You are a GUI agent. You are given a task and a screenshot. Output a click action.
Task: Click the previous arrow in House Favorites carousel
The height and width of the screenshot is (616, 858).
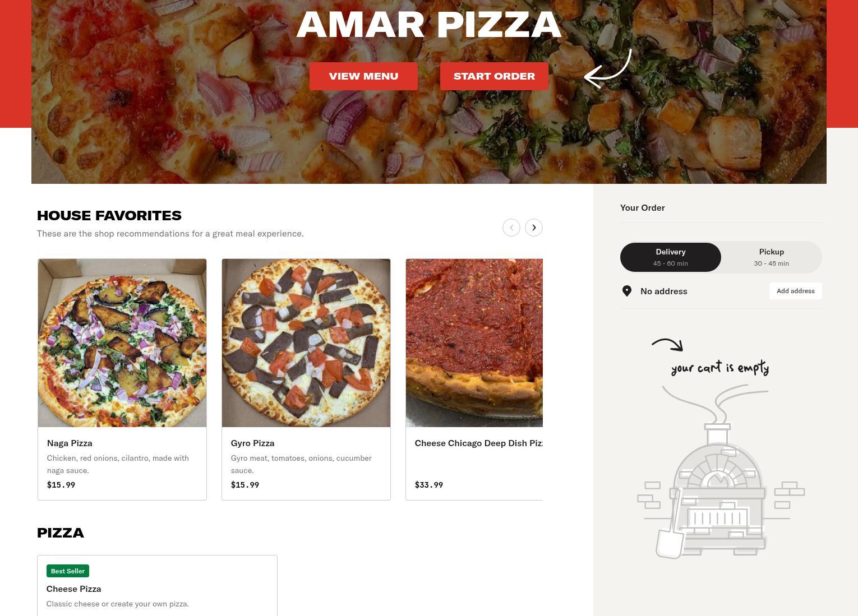(511, 228)
